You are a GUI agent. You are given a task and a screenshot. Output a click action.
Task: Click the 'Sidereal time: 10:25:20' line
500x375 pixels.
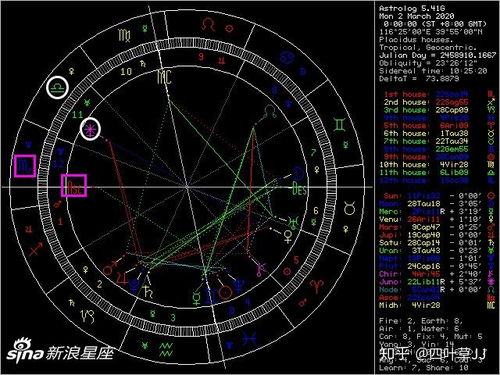[433, 71]
